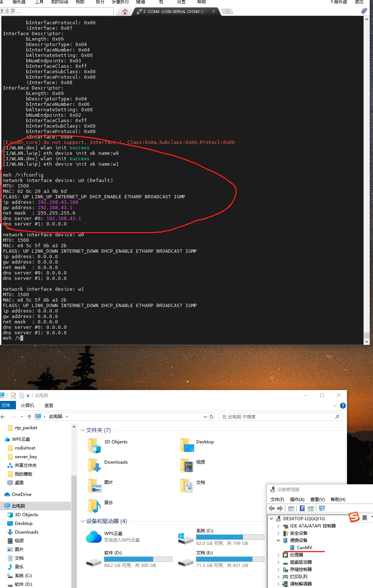The image size is (373, 588).
Task: Collapse the 设备和驱动器 (4) group
Action: point(83,521)
